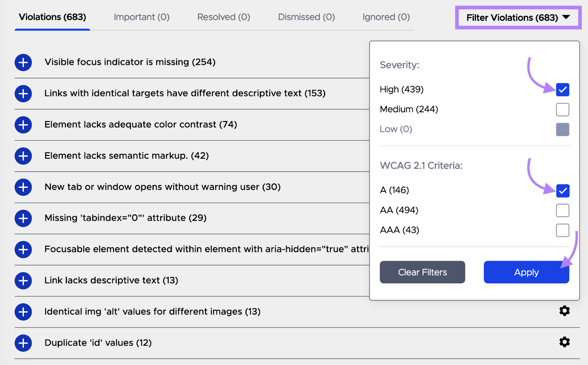
Task: Click the Clear Filters button
Action: coord(422,272)
